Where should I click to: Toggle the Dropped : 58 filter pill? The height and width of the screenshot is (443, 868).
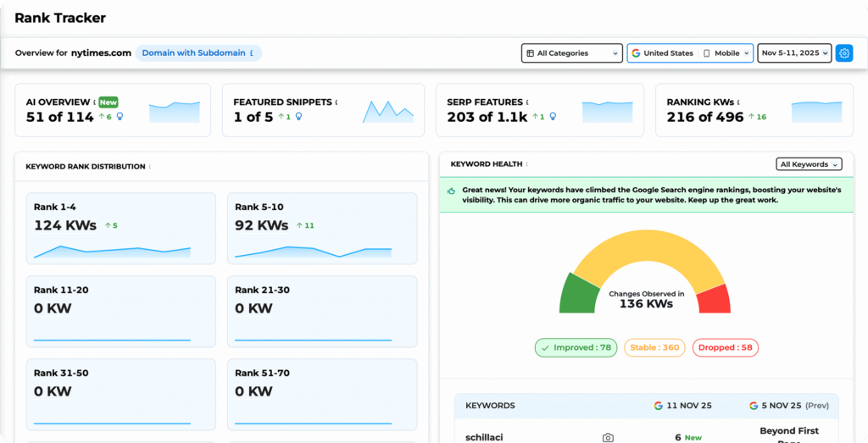pyautogui.click(x=725, y=347)
